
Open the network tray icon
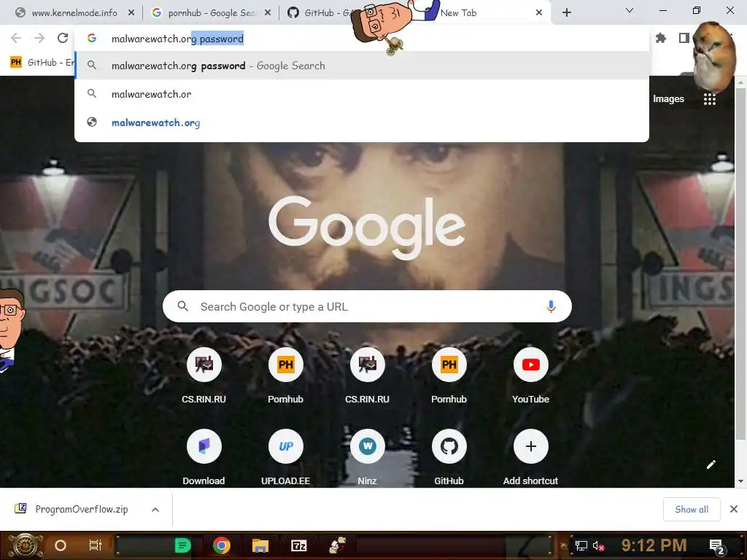(x=581, y=545)
